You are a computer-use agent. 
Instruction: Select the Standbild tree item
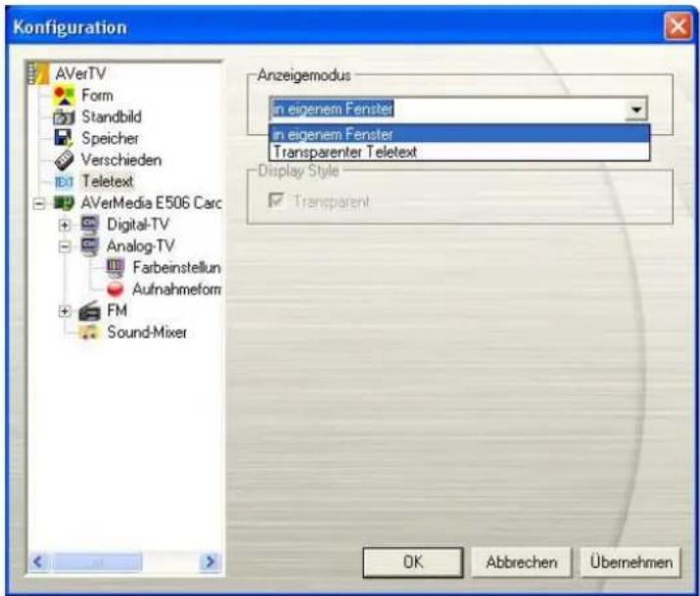pos(112,116)
